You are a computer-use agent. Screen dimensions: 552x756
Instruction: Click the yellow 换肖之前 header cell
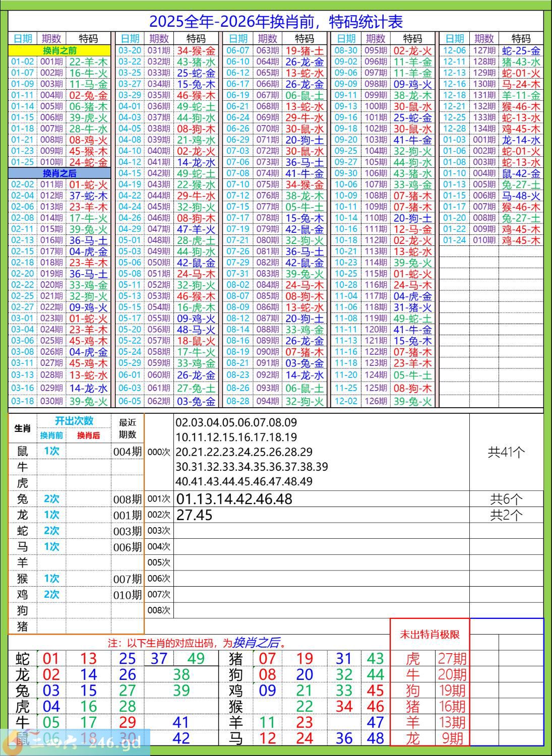pyautogui.click(x=59, y=50)
